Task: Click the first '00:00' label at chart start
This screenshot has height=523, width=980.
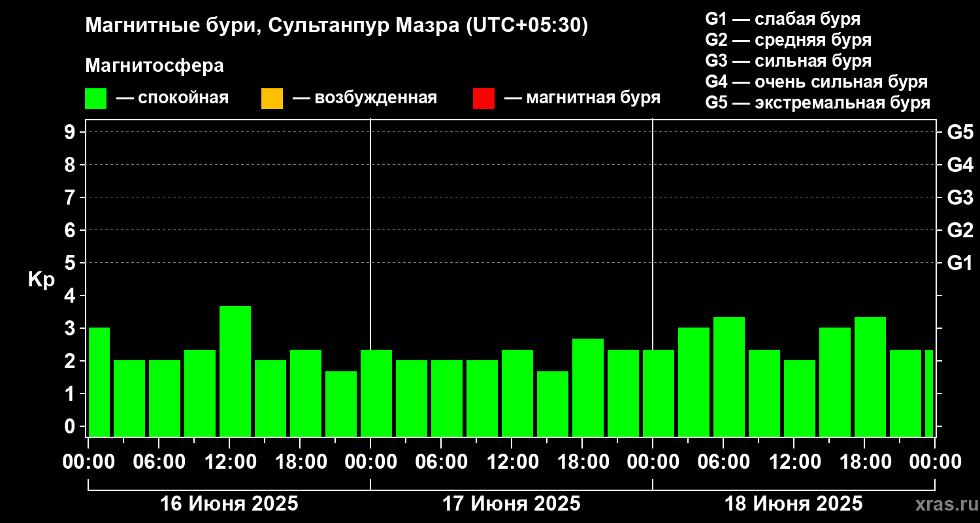Action: pos(88,462)
